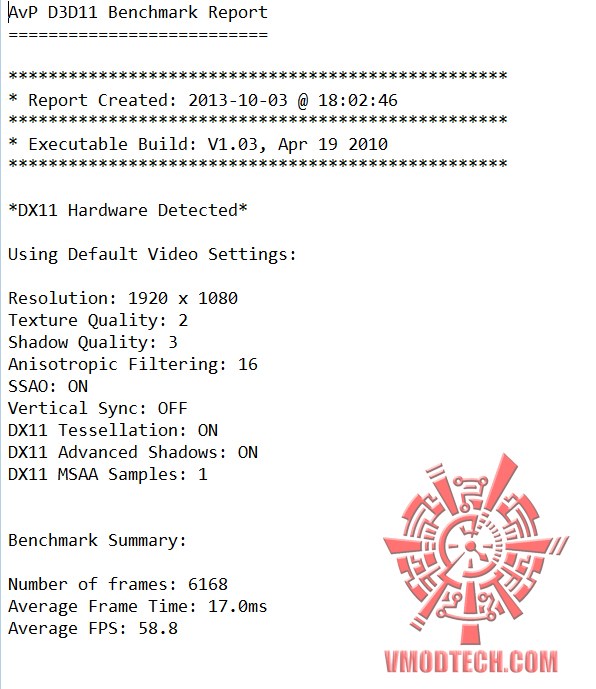596x689 pixels.
Task: Click the DX11 Hardware Detected line
Action: (128, 210)
